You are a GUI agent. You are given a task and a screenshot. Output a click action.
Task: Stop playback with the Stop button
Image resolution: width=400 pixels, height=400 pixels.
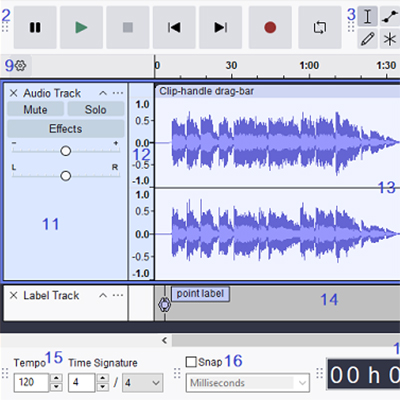(128, 27)
